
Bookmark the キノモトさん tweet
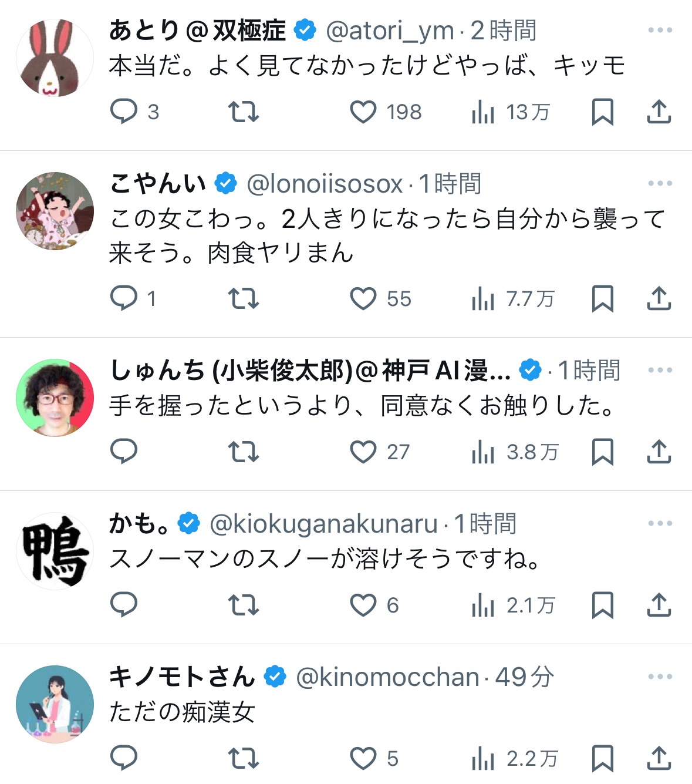point(602,759)
